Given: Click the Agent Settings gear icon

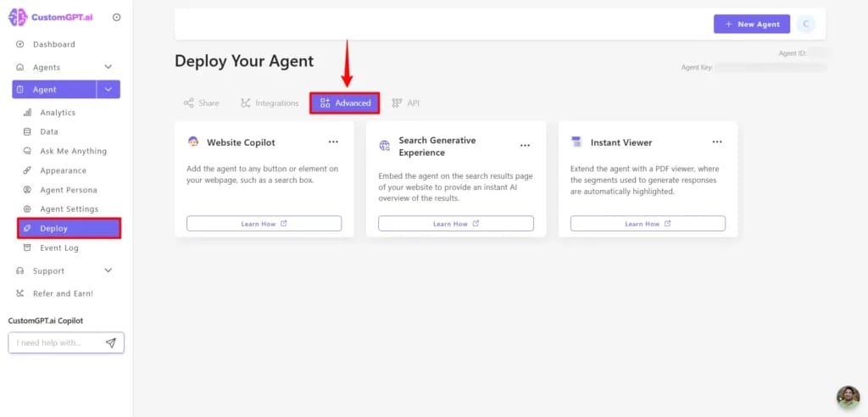Looking at the screenshot, I should (27, 208).
